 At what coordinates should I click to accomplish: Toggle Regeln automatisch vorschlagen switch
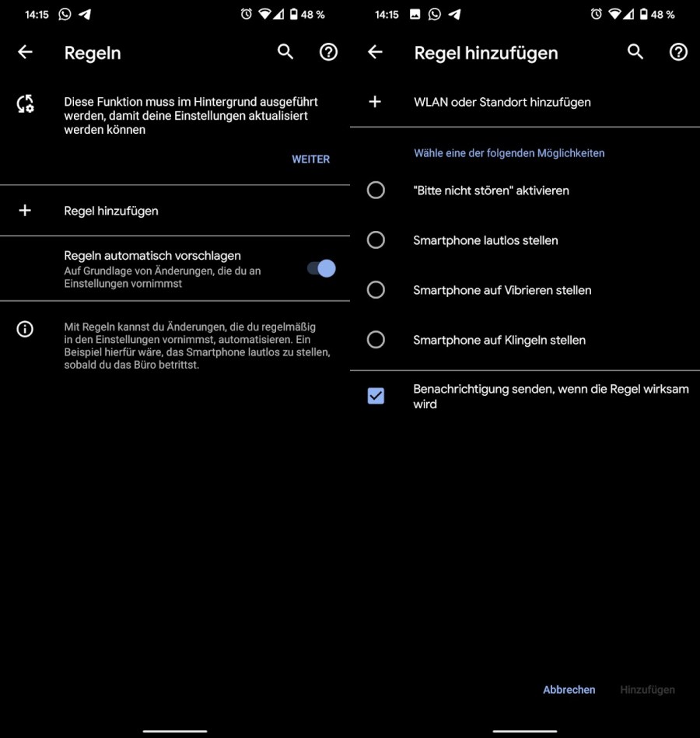[x=321, y=269]
